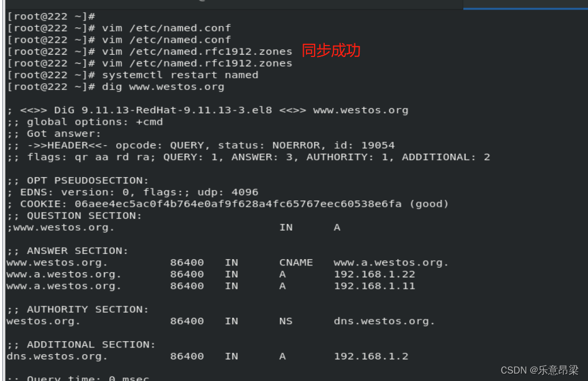This screenshot has width=588, height=381.
Task: Click the EDNS line with 'udp: 4096'
Action: click(133, 192)
